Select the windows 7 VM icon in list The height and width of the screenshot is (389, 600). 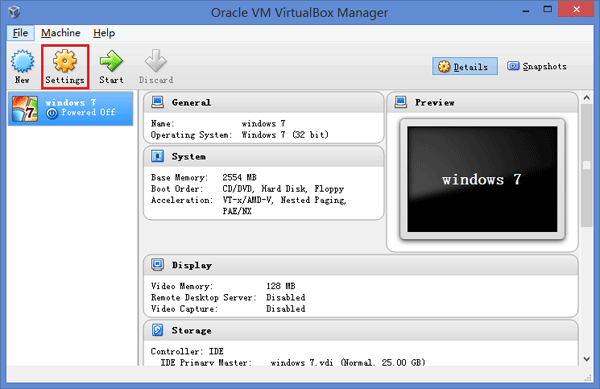25,109
